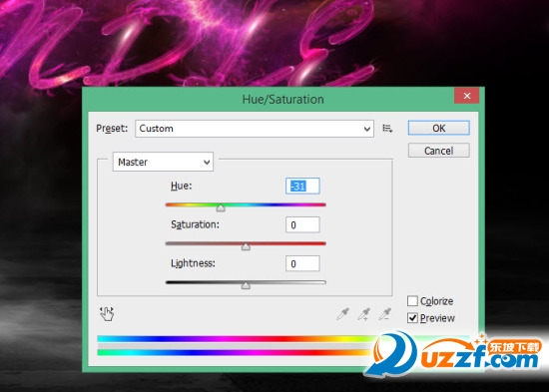Confirm with the OK button
Screen dimensions: 549x392
(x=439, y=128)
